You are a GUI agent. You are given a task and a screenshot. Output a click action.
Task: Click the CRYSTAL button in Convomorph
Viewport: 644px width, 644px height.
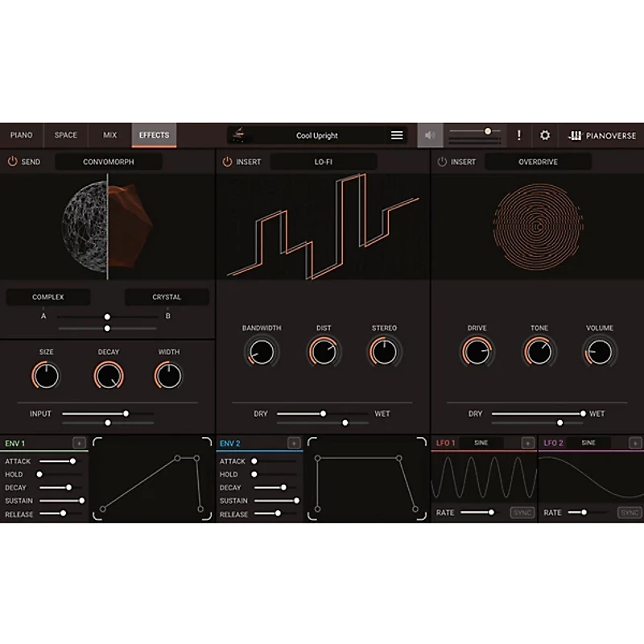coord(166,296)
